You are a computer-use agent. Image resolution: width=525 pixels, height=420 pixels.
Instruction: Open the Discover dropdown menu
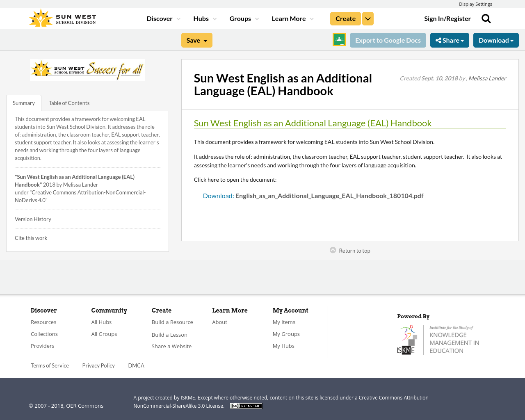163,18
